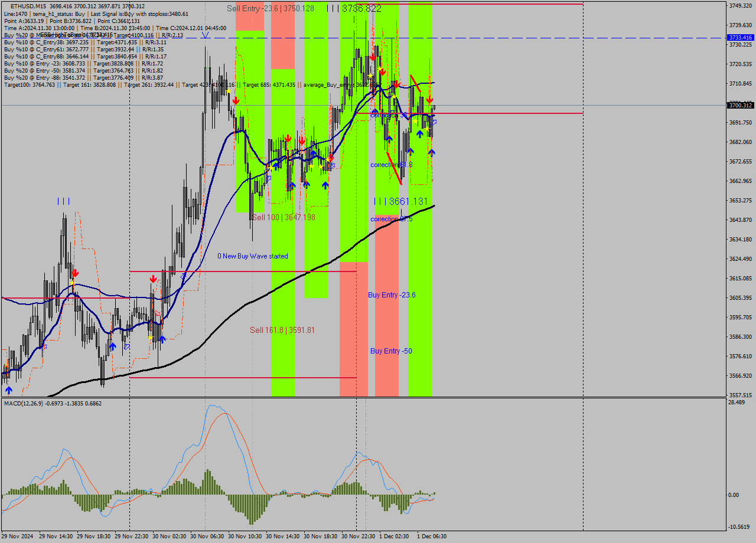Click the ETHUSD,M15 symbol title text
Viewport: 756px width, 543px height.
pos(28,6)
